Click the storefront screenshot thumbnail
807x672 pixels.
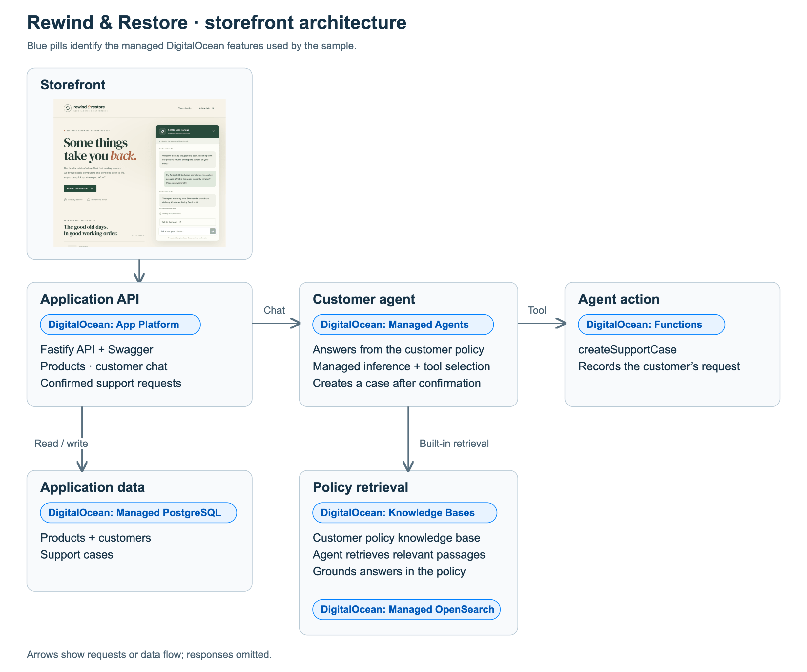tap(139, 172)
